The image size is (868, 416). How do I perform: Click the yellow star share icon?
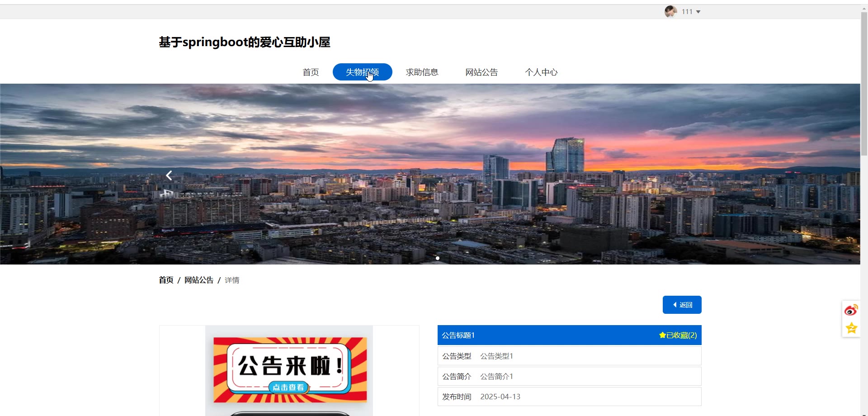click(851, 328)
